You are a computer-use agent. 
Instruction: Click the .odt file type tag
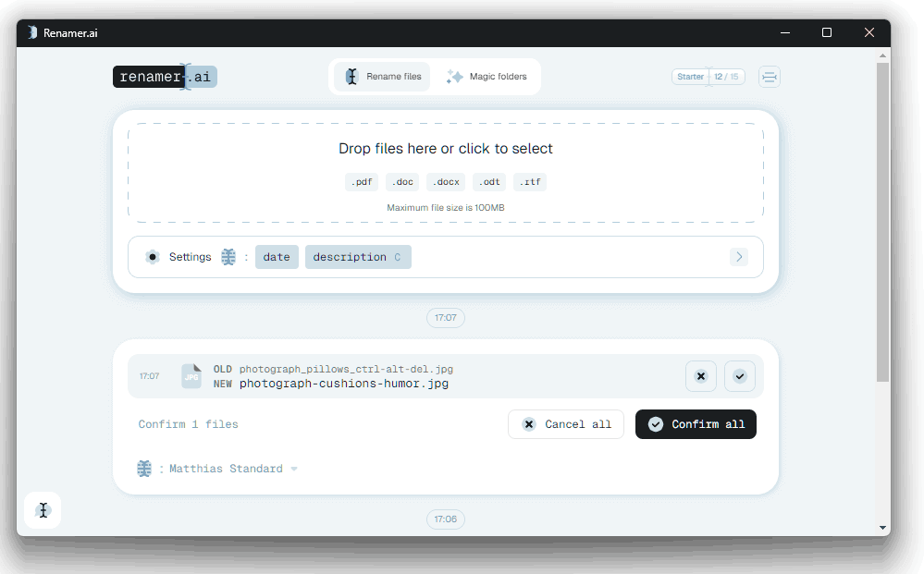pos(489,182)
